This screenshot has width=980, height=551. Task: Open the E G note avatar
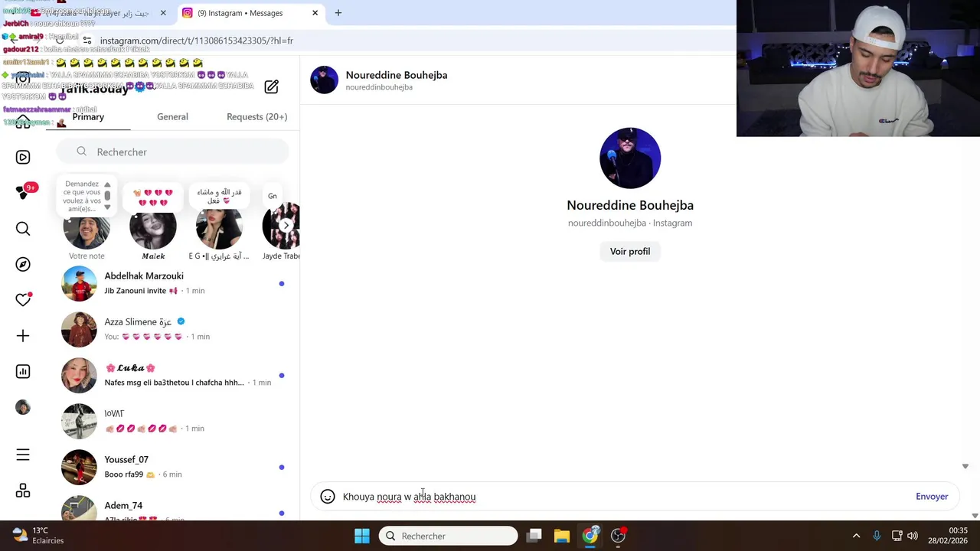pyautogui.click(x=219, y=227)
